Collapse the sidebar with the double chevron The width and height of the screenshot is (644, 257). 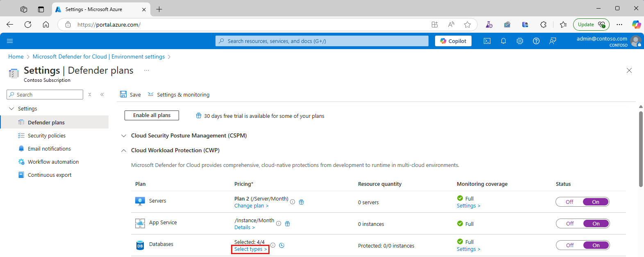coord(102,95)
